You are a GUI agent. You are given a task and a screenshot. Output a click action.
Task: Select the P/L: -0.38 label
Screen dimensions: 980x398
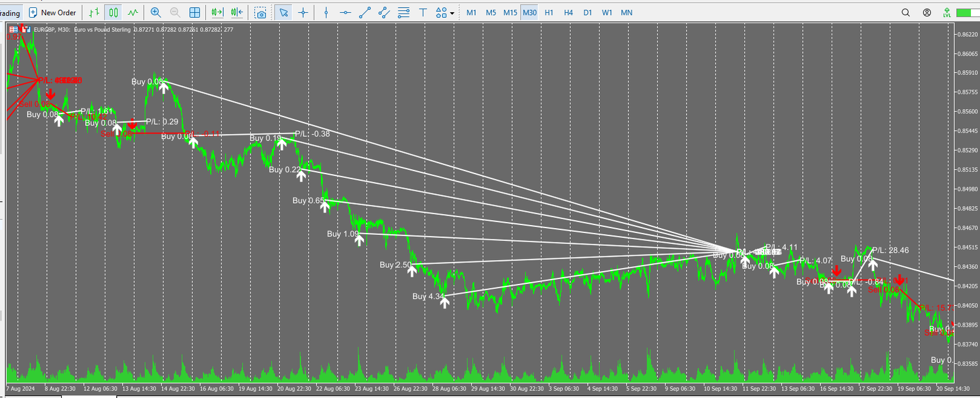click(312, 134)
